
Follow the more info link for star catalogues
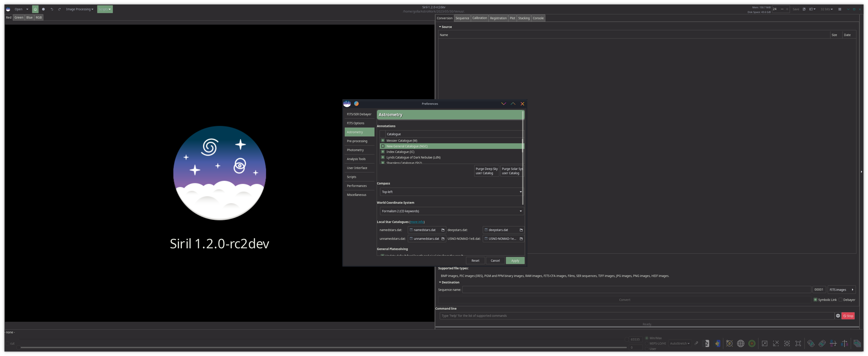coord(417,222)
